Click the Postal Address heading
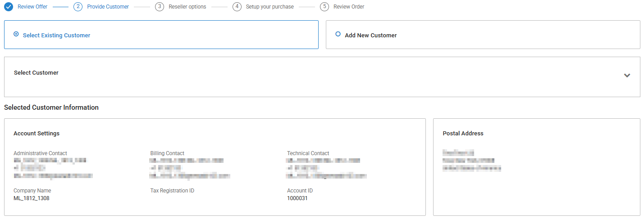 (x=463, y=134)
